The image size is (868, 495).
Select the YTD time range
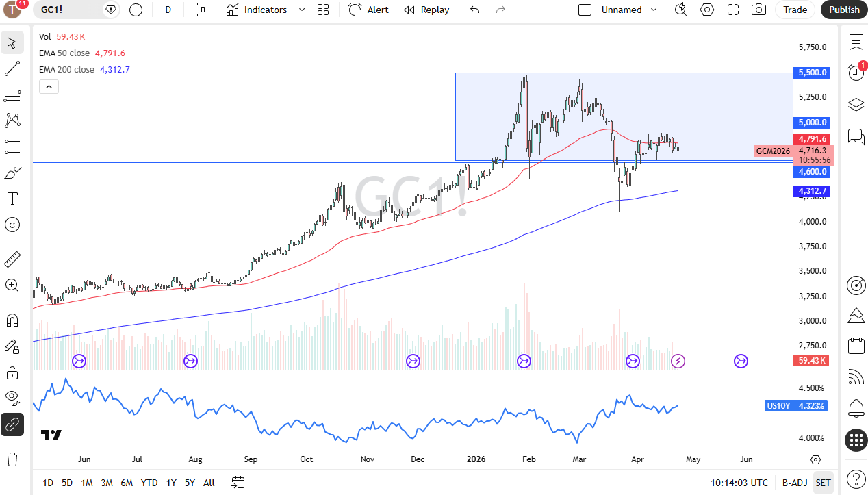(x=149, y=483)
